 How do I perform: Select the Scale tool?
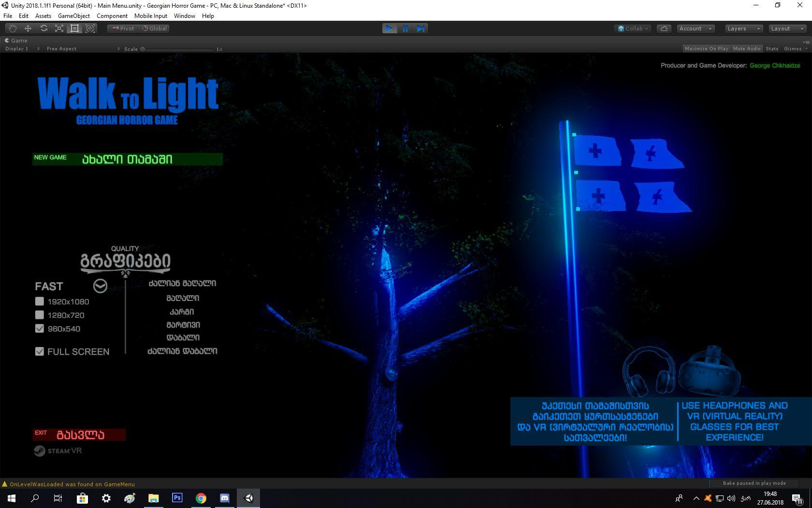coord(59,29)
